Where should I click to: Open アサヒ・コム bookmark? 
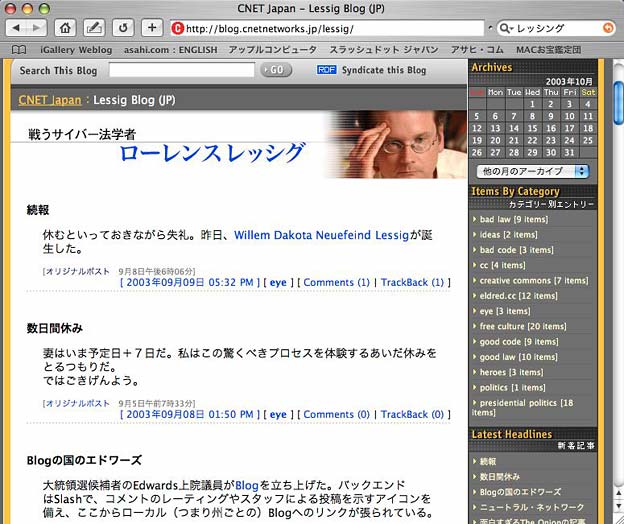(x=477, y=50)
